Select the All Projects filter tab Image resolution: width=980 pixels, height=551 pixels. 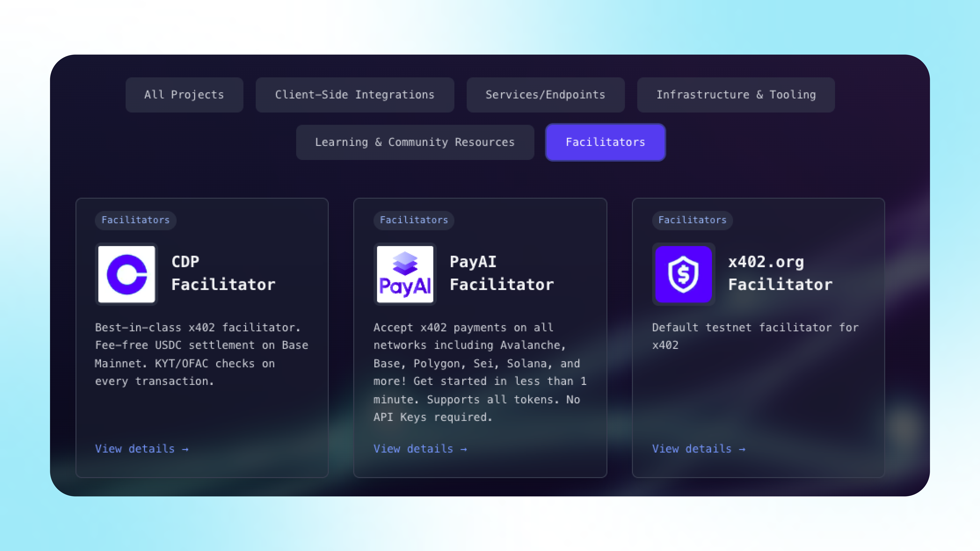pyautogui.click(x=184, y=95)
